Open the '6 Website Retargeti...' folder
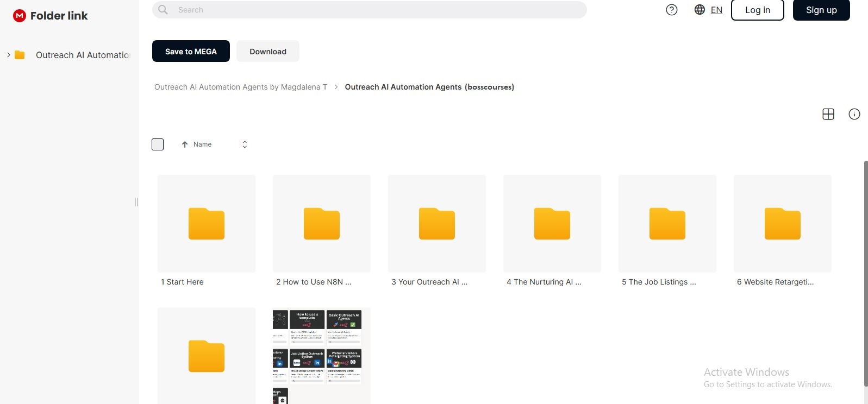 click(783, 224)
